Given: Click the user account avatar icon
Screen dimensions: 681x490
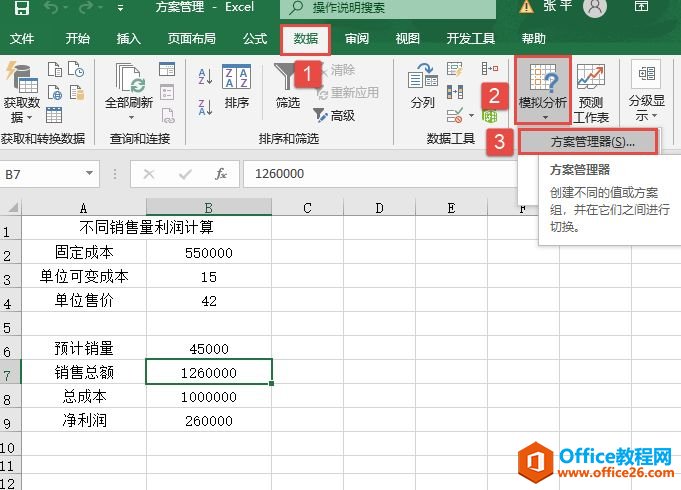Looking at the screenshot, I should (595, 7).
